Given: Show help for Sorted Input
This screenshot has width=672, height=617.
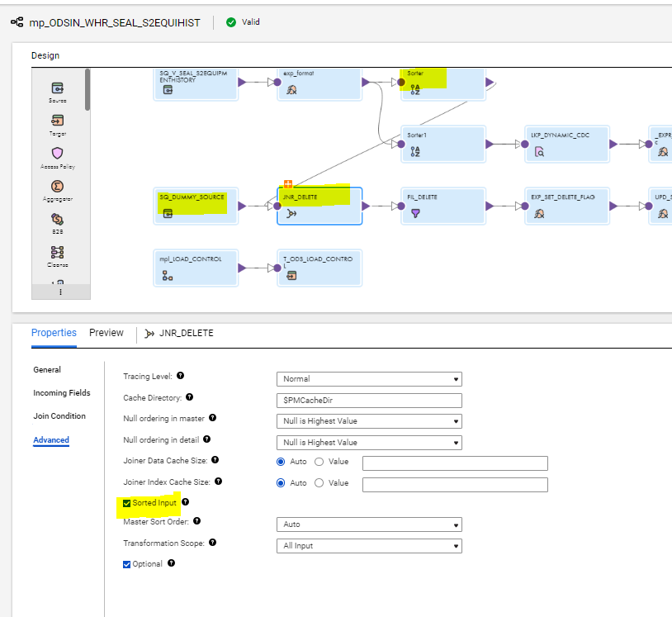Looking at the screenshot, I should (x=185, y=502).
